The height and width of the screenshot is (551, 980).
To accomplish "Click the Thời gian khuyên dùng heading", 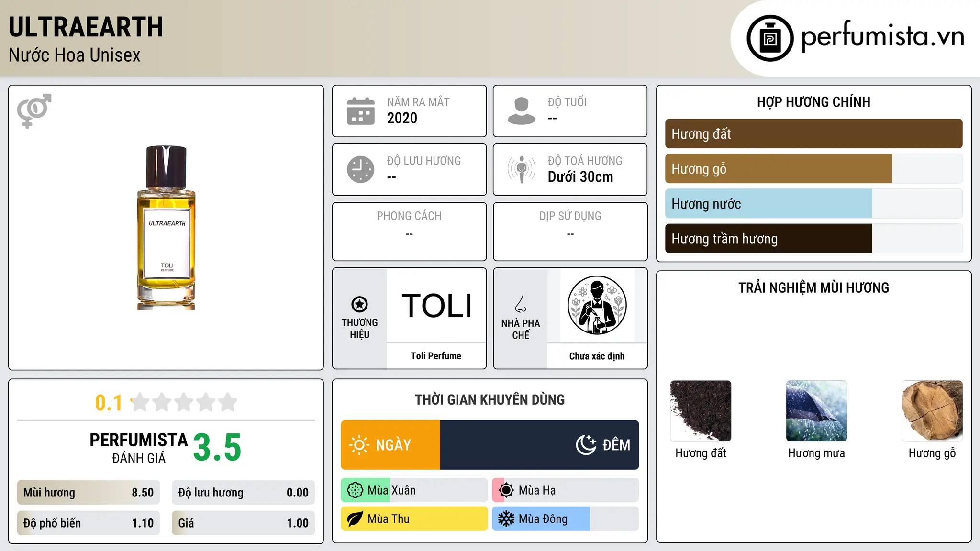I will click(490, 400).
